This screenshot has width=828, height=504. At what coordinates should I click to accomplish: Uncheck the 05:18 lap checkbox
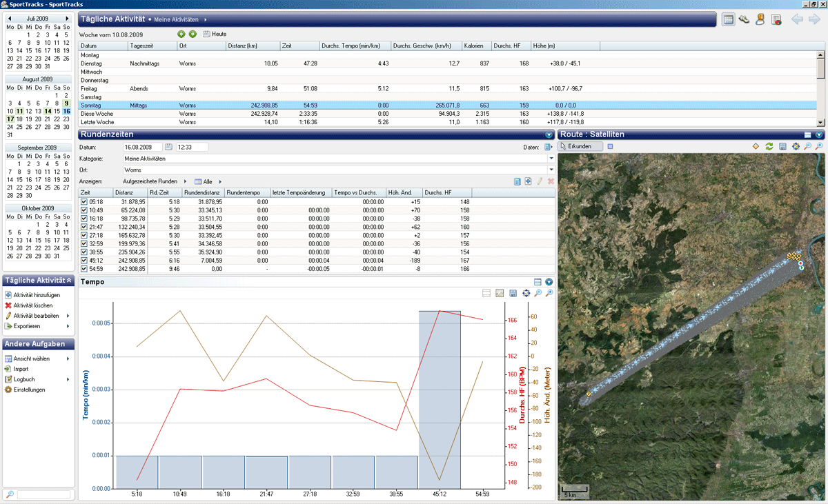coord(84,201)
